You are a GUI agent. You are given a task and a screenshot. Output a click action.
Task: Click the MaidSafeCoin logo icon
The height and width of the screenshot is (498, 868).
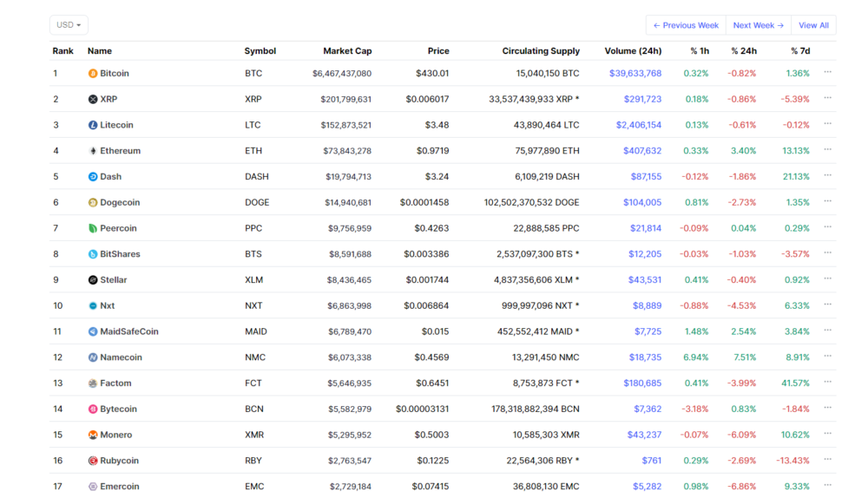point(93,331)
